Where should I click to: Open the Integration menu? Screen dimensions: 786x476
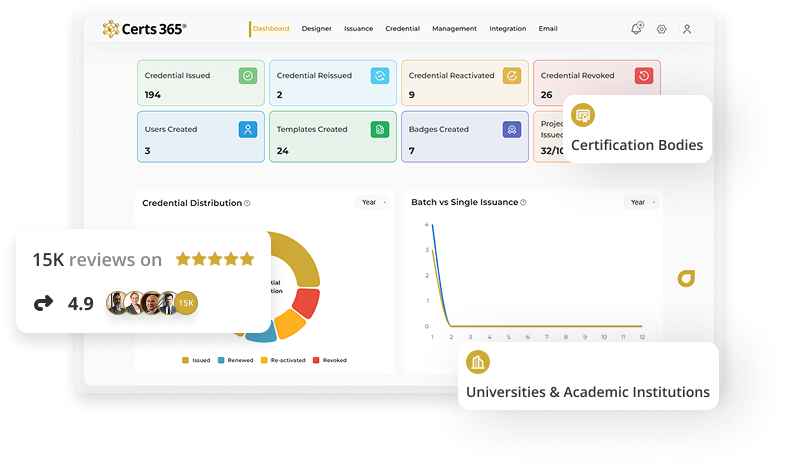coord(508,29)
